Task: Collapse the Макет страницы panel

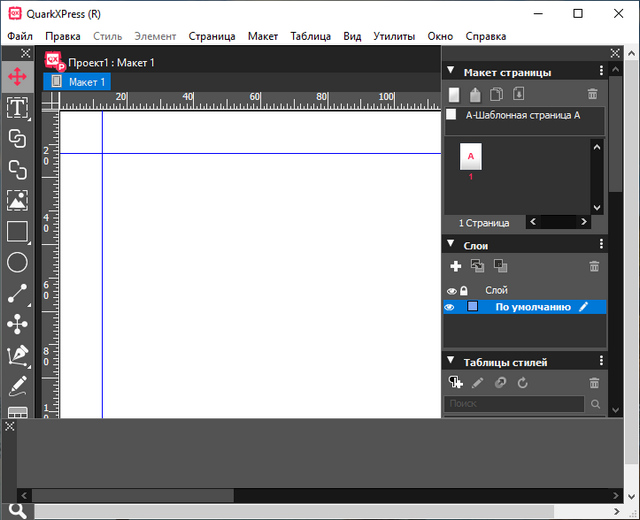Action: pos(451,71)
